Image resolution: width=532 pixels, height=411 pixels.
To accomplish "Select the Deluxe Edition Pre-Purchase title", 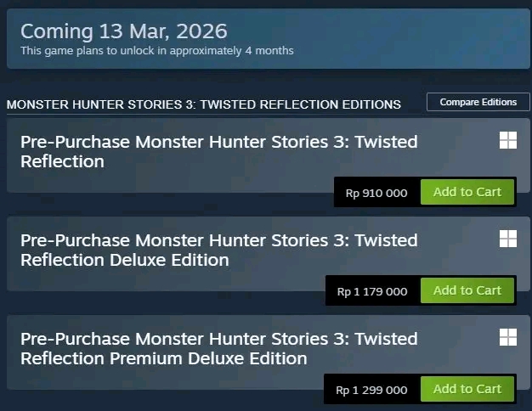I will point(218,250).
